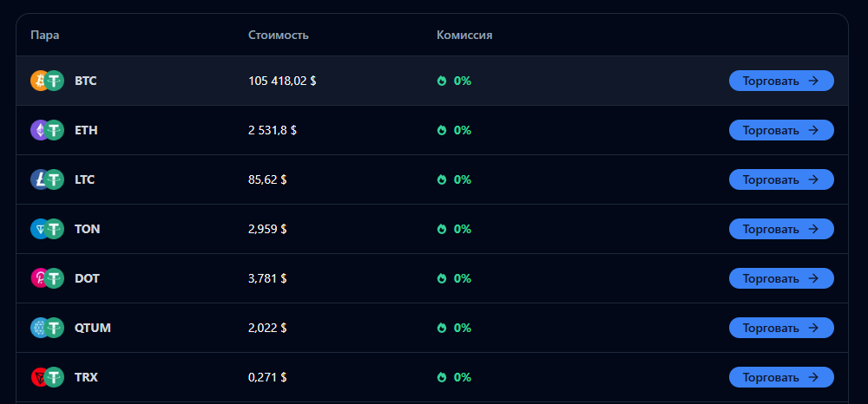Click the price 2 531,8 $
868x404 pixels.
point(273,130)
